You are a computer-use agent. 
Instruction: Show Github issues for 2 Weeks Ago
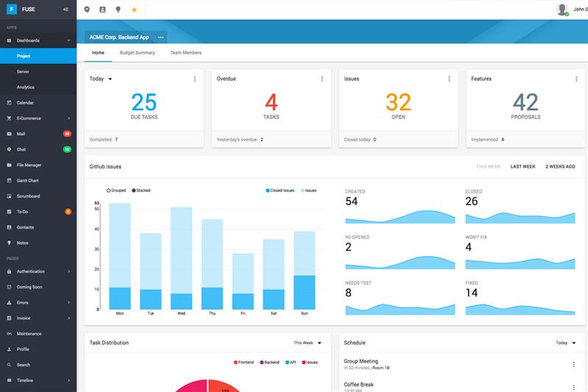pyautogui.click(x=560, y=167)
